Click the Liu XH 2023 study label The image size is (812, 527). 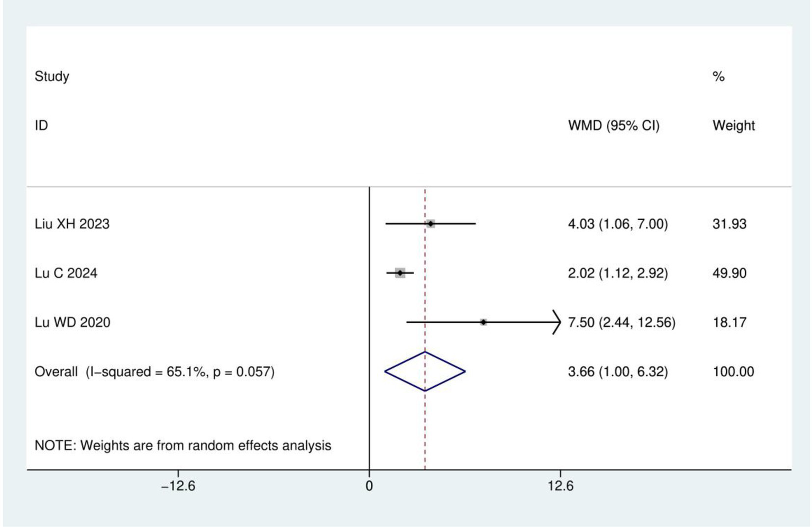coord(72,224)
